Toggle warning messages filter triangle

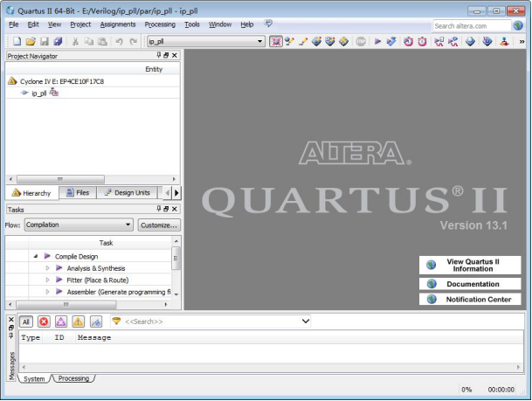[x=78, y=321]
